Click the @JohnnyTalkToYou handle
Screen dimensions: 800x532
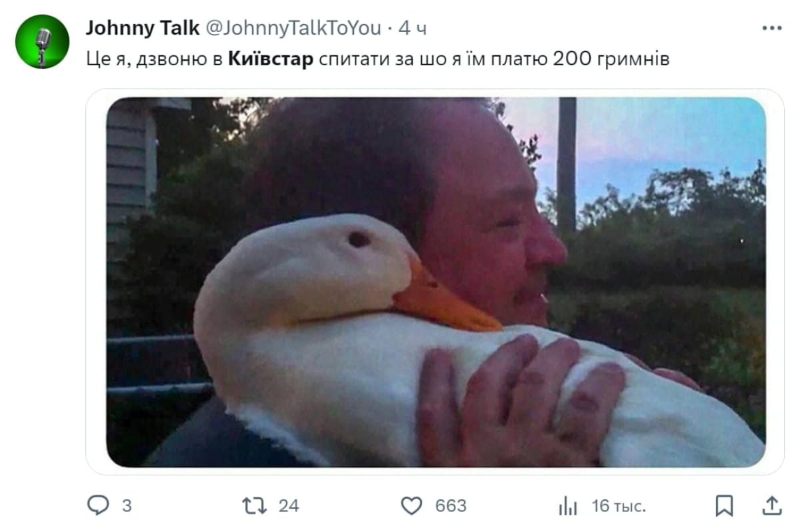pos(293,28)
